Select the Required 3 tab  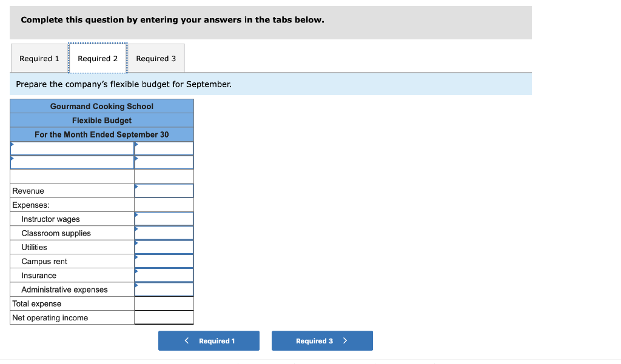point(156,58)
